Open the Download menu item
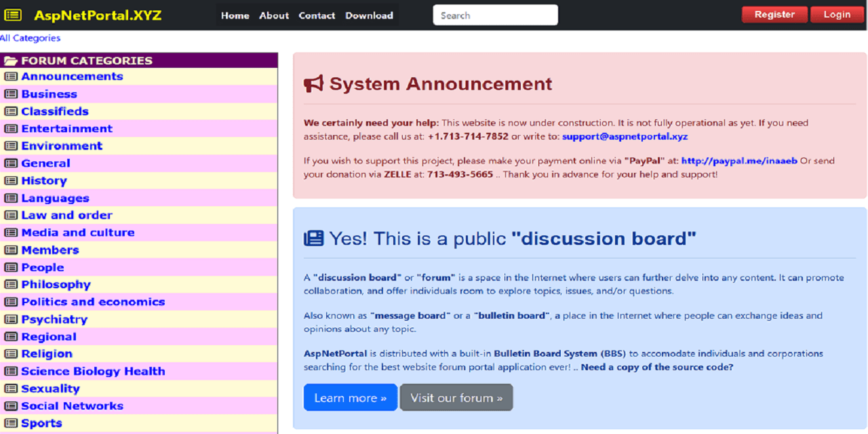 click(369, 15)
